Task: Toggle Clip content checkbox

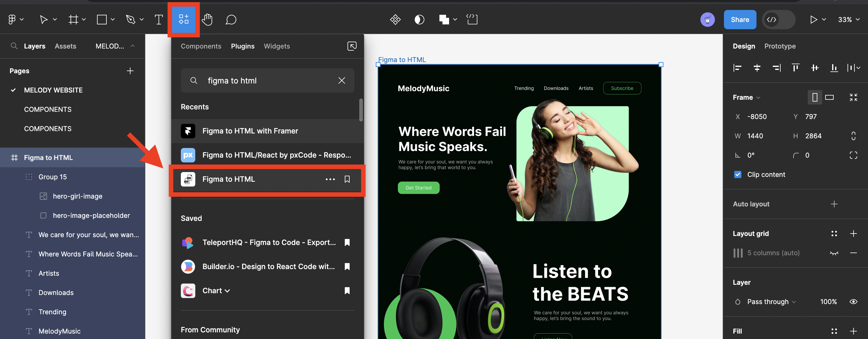Action: point(737,174)
